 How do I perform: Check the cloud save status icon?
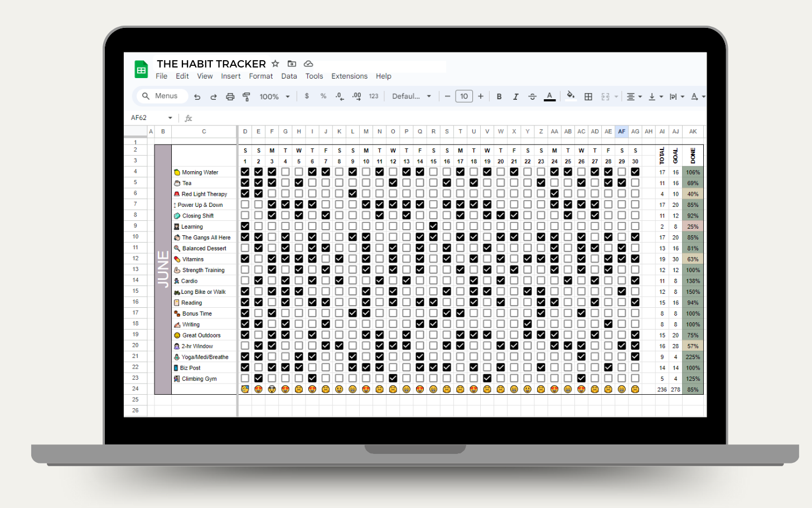pyautogui.click(x=308, y=64)
